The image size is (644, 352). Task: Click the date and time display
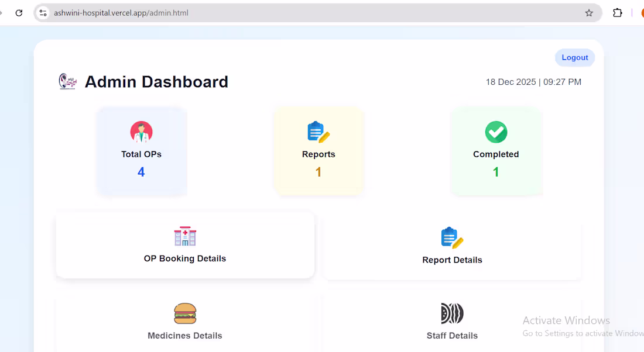533,82
